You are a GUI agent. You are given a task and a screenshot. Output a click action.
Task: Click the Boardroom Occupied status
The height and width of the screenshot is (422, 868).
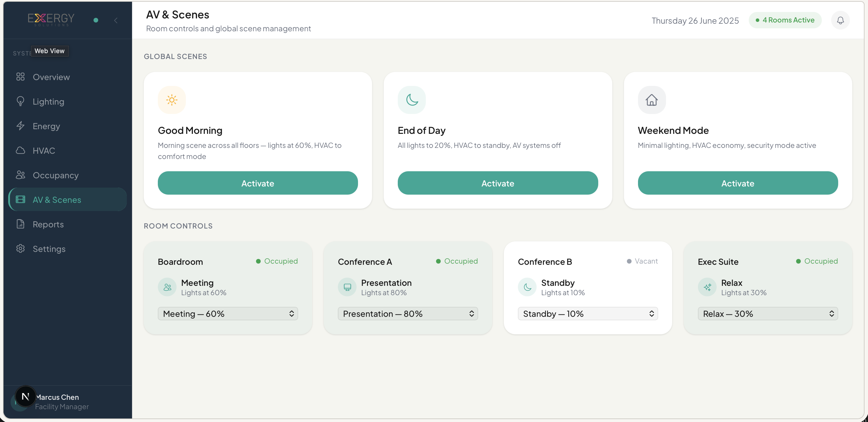click(x=277, y=261)
